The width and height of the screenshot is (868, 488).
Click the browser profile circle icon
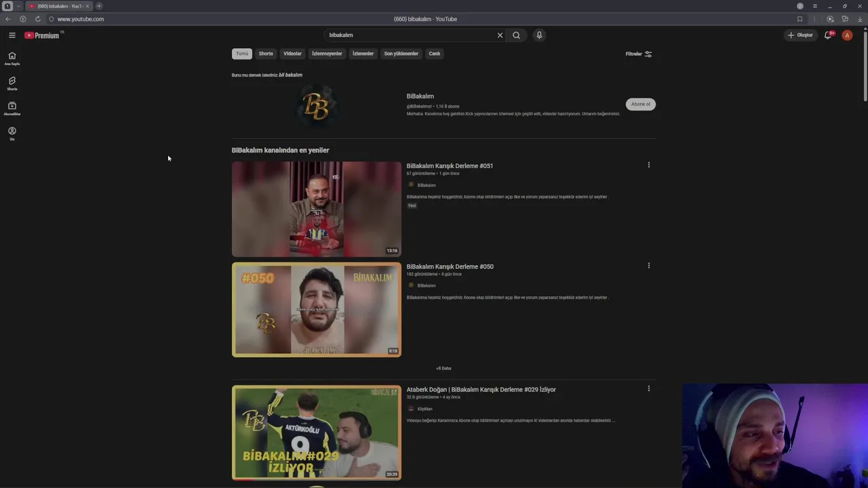pyautogui.click(x=800, y=6)
